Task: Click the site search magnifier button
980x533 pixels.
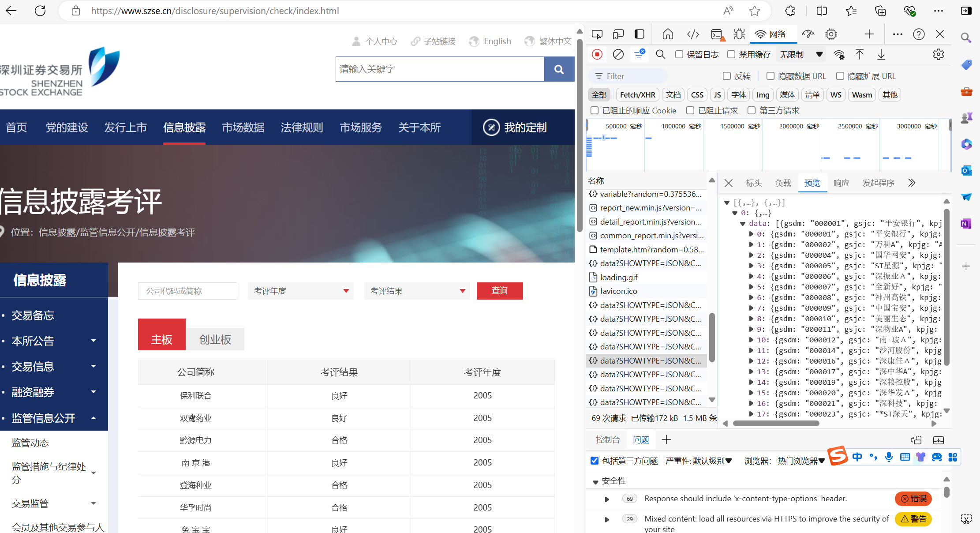Action: (559, 69)
